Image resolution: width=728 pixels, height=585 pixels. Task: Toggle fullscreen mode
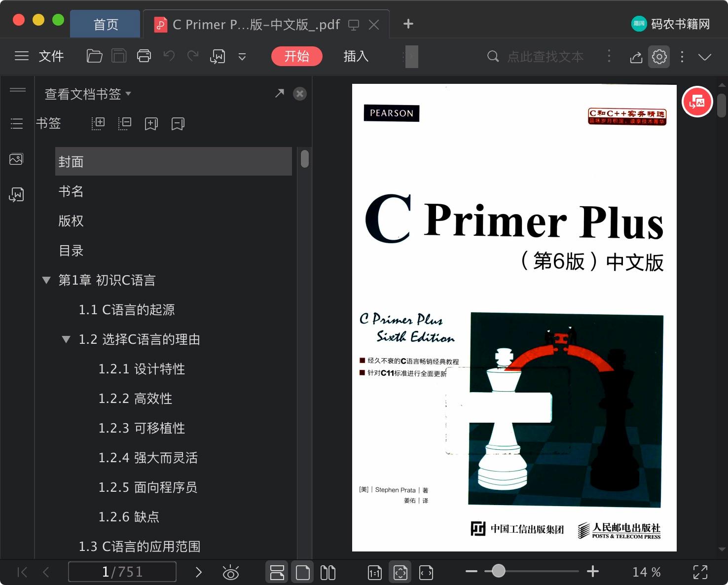[x=701, y=572]
